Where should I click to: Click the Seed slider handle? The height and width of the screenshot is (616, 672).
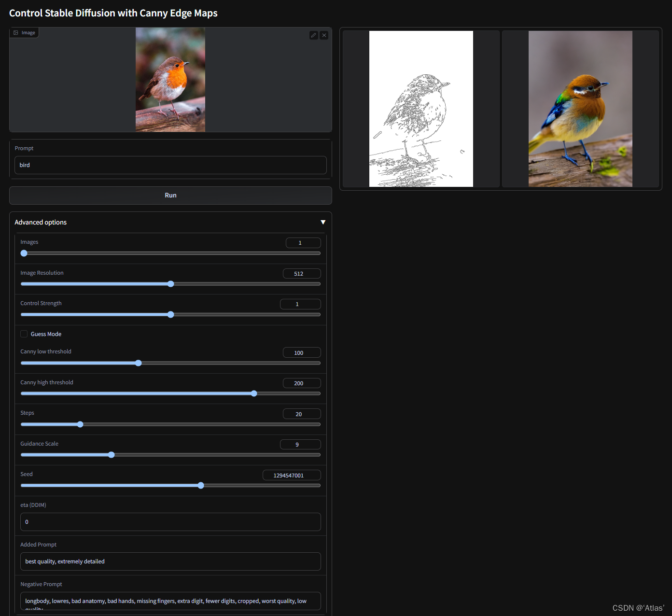201,486
